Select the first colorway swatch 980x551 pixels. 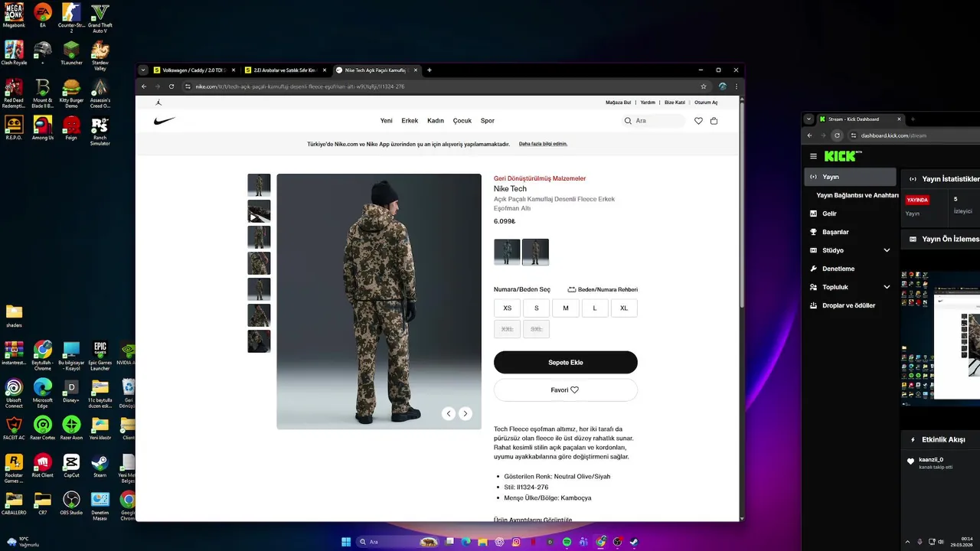click(507, 252)
